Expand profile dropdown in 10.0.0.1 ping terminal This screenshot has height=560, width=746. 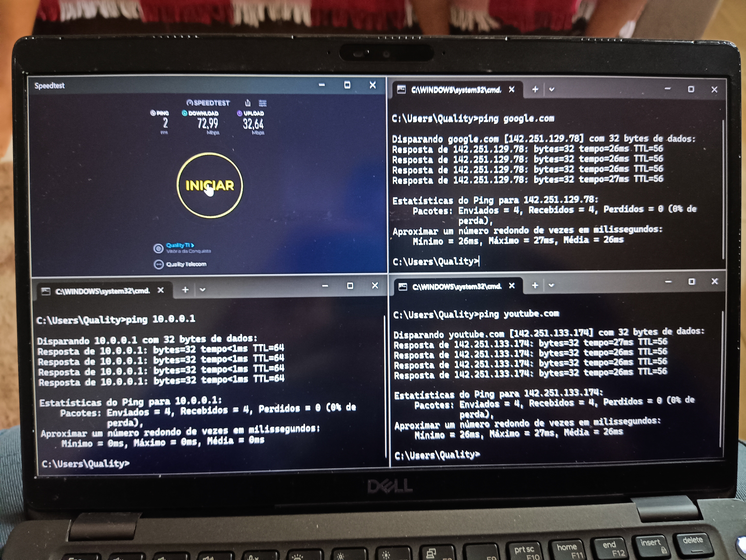pyautogui.click(x=202, y=290)
